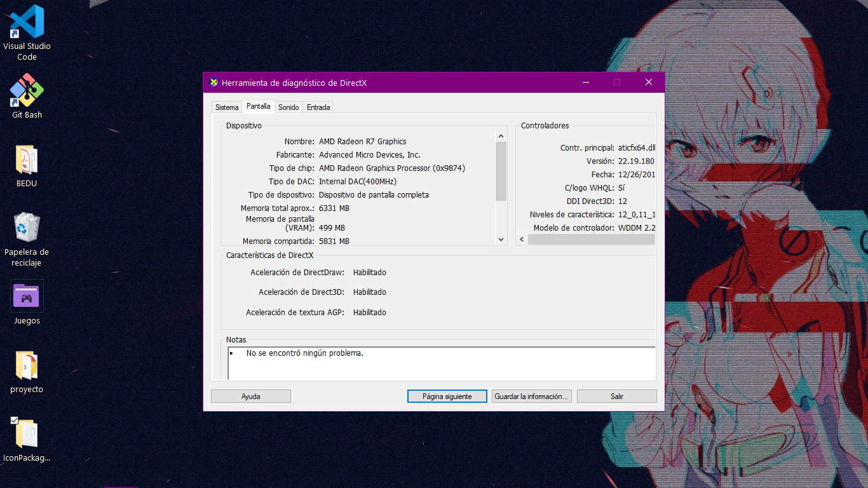The height and width of the screenshot is (488, 868).
Task: Click the Internal DAC(400MHz) value
Action: (358, 182)
